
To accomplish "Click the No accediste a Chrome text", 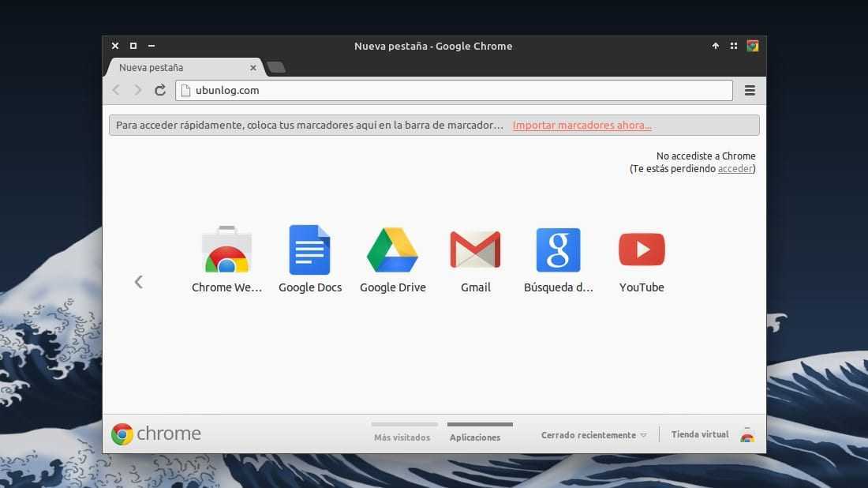I will point(705,156).
